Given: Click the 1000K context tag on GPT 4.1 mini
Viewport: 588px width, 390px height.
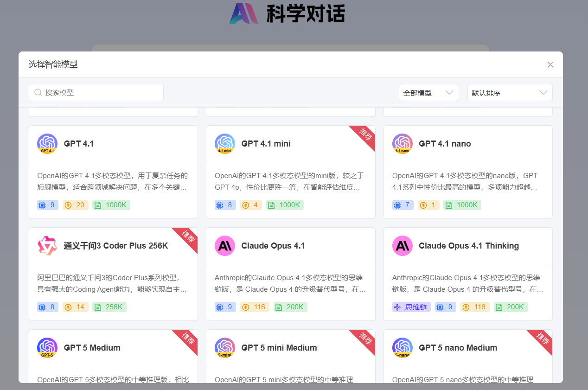Looking at the screenshot, I should click(x=285, y=205).
